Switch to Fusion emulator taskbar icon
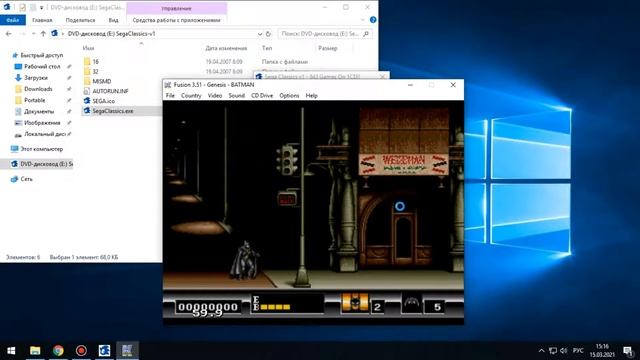 click(127, 351)
